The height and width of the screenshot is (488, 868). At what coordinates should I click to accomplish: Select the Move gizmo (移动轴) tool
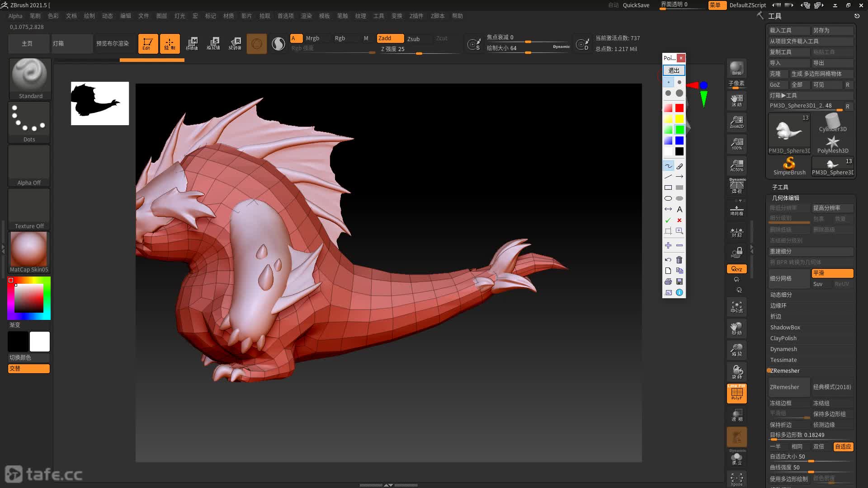(192, 44)
